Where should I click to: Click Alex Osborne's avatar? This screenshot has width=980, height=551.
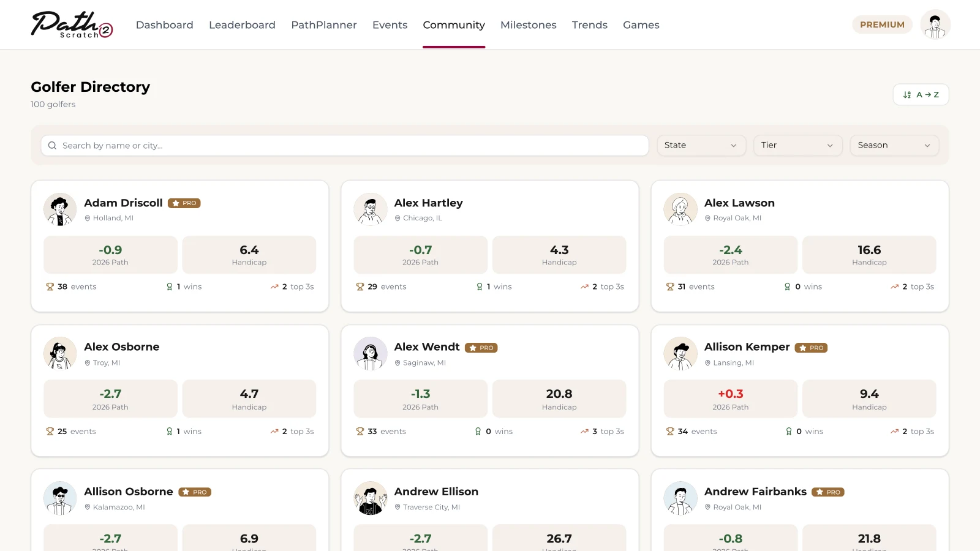point(60,353)
